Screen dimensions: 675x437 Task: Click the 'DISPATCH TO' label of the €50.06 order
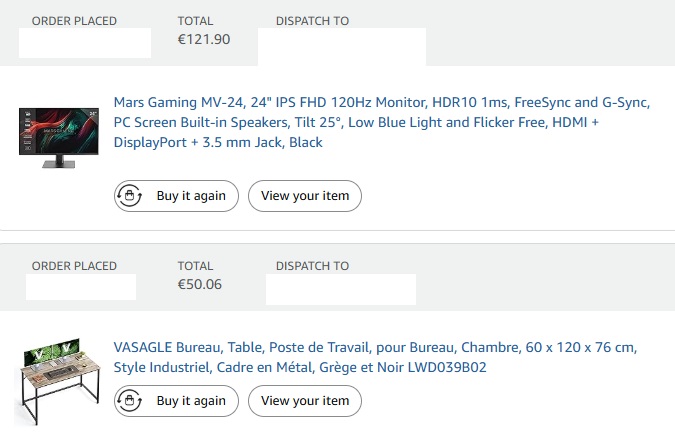point(313,266)
